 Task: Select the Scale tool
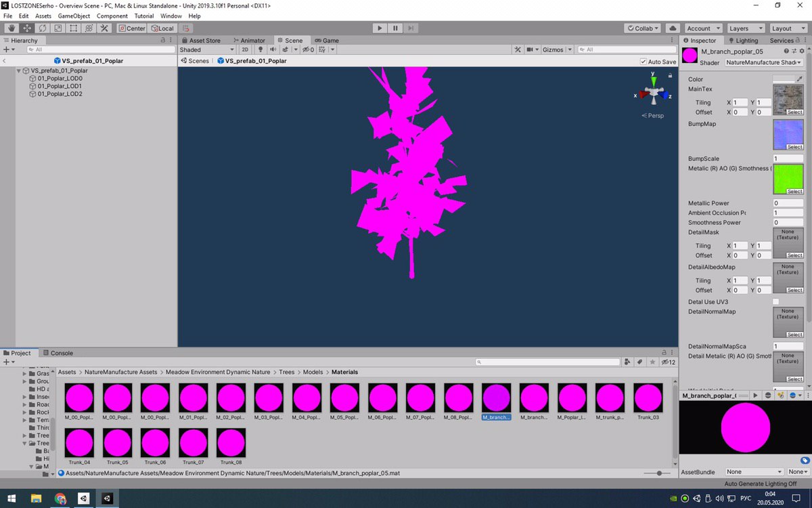pos(58,28)
